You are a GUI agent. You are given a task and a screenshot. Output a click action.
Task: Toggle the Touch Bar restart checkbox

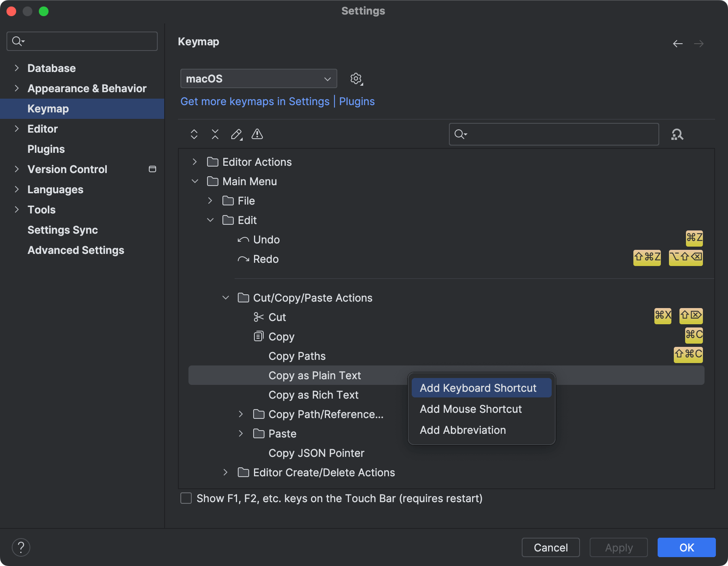186,498
